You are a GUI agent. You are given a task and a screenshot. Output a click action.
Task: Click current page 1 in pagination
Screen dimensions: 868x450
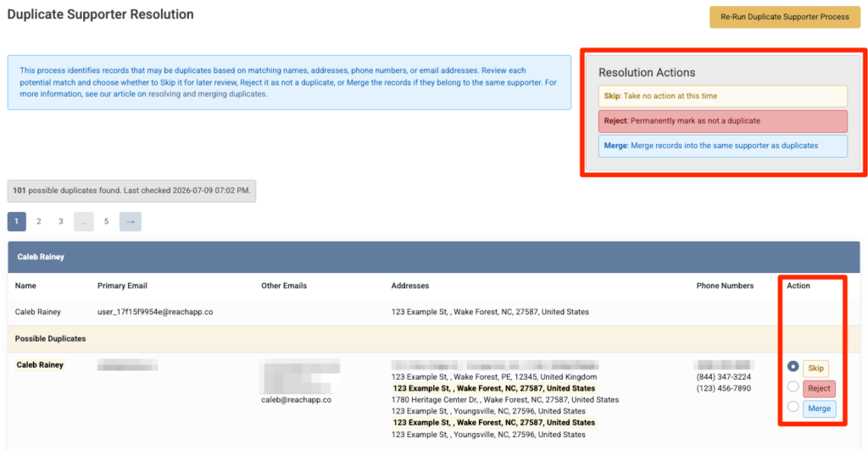click(17, 221)
